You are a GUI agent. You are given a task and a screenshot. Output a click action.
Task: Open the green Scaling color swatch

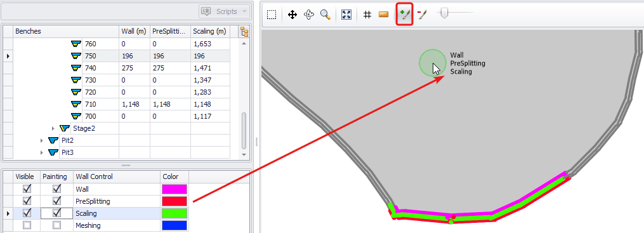click(174, 213)
